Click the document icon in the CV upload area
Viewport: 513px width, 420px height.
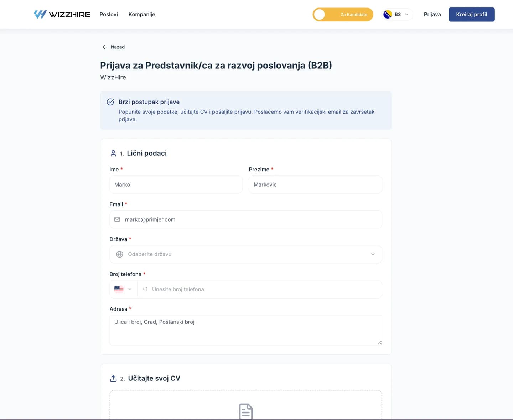click(x=246, y=411)
